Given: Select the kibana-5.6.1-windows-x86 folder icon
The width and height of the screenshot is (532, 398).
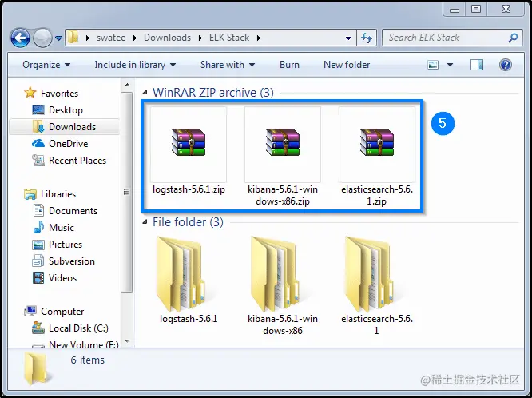Looking at the screenshot, I should coord(275,274).
